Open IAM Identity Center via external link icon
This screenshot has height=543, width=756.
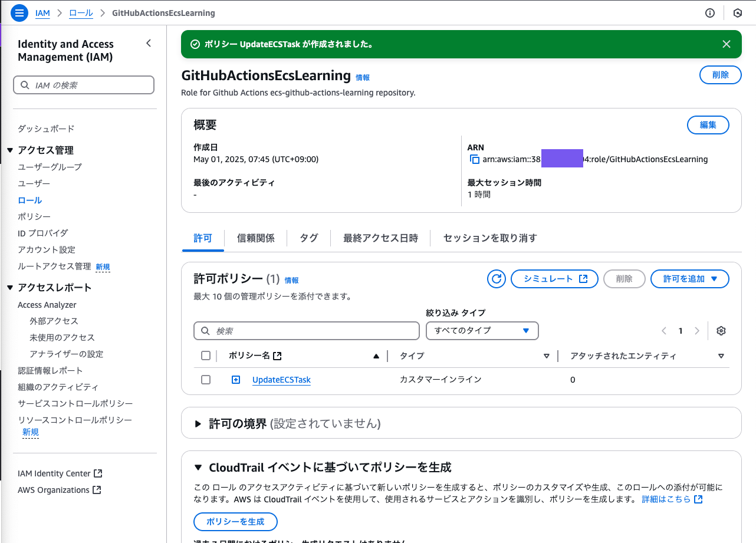(98, 473)
